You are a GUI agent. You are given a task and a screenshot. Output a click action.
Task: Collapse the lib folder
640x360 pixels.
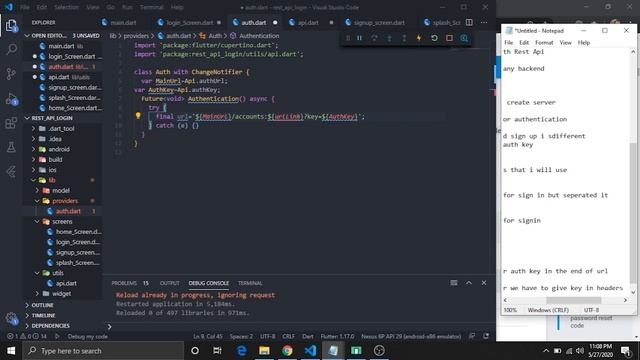click(33, 180)
